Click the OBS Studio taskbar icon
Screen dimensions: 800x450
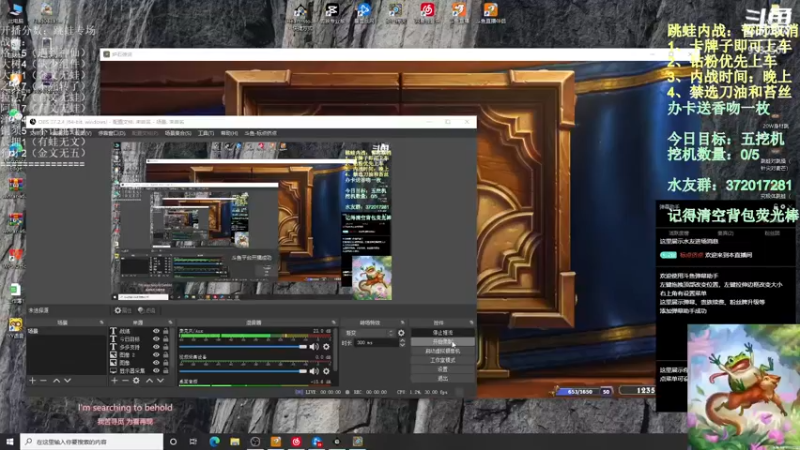tap(255, 441)
